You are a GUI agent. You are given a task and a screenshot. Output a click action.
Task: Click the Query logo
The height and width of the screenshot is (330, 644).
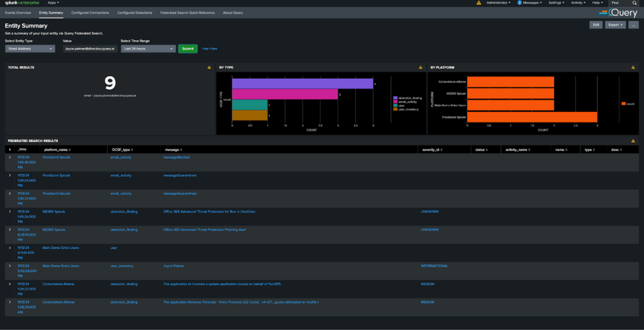[619, 14]
